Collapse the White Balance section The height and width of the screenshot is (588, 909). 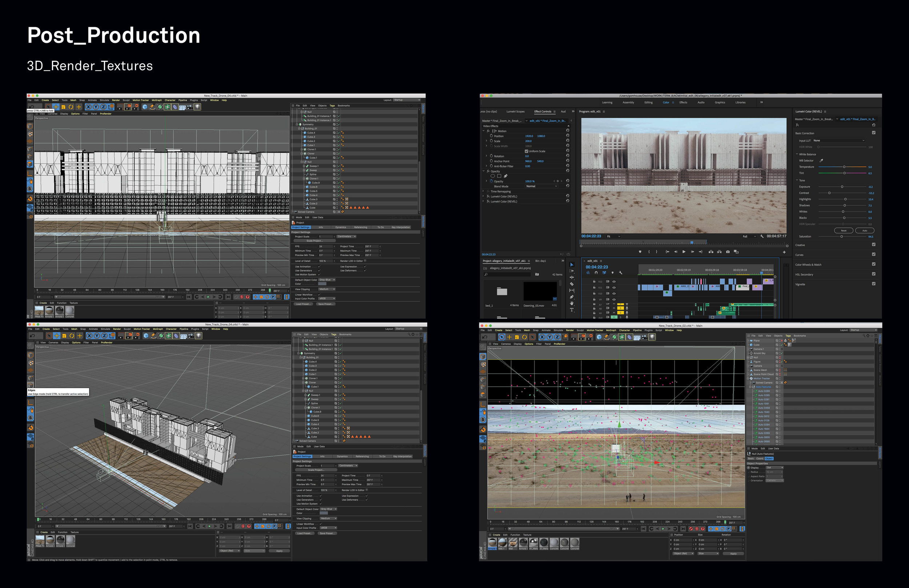tap(797, 154)
